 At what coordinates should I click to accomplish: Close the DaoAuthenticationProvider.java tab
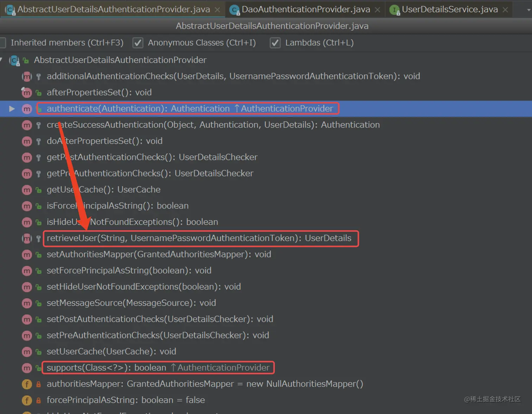[378, 10]
